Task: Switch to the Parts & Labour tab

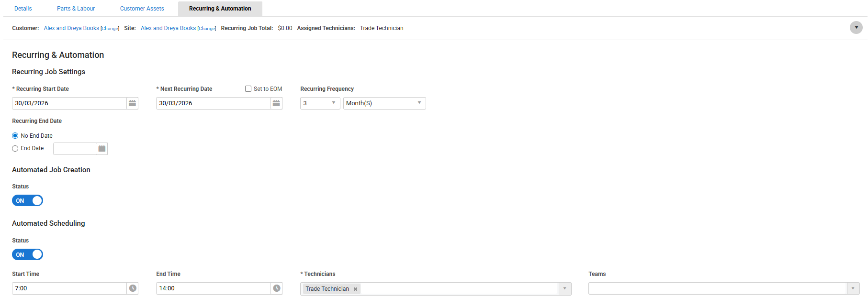Action: pos(76,9)
